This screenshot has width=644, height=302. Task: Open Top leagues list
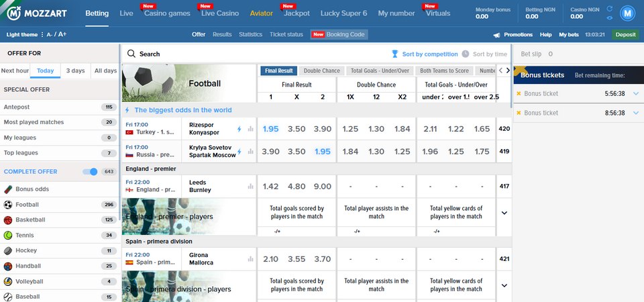coord(60,153)
